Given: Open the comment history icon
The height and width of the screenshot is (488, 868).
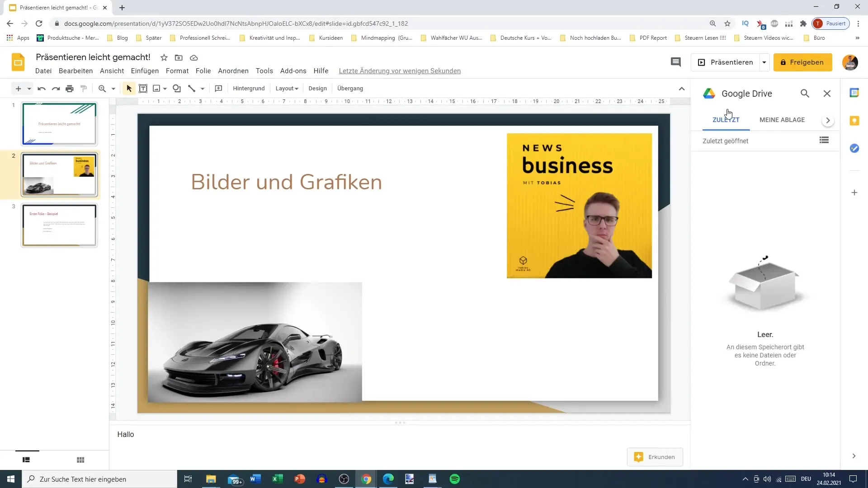Looking at the screenshot, I should [675, 62].
